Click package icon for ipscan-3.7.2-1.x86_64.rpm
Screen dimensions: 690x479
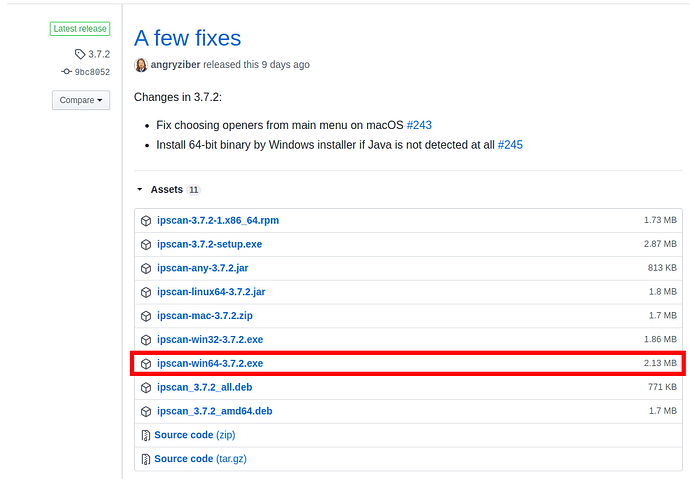146,219
